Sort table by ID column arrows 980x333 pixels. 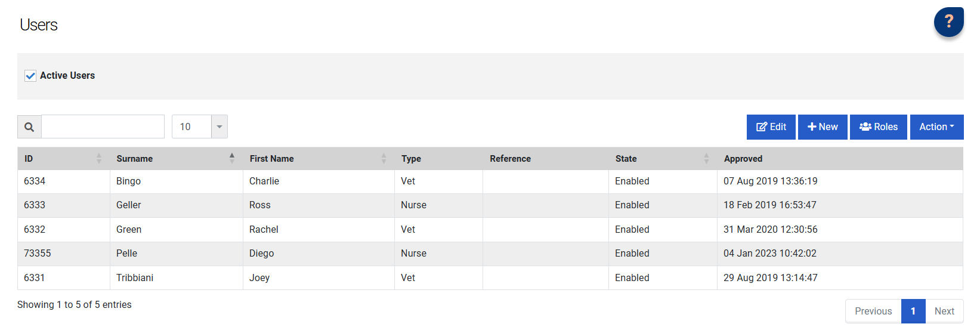(99, 159)
